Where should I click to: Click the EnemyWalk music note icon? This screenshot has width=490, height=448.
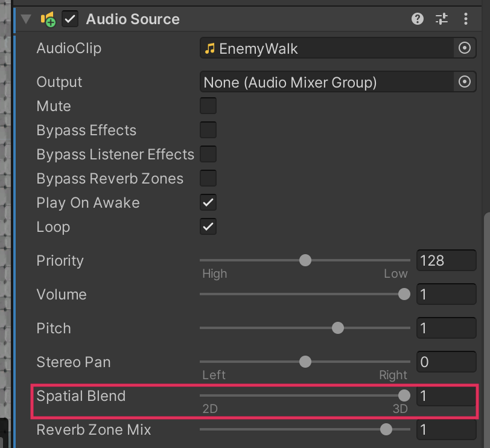pos(210,48)
